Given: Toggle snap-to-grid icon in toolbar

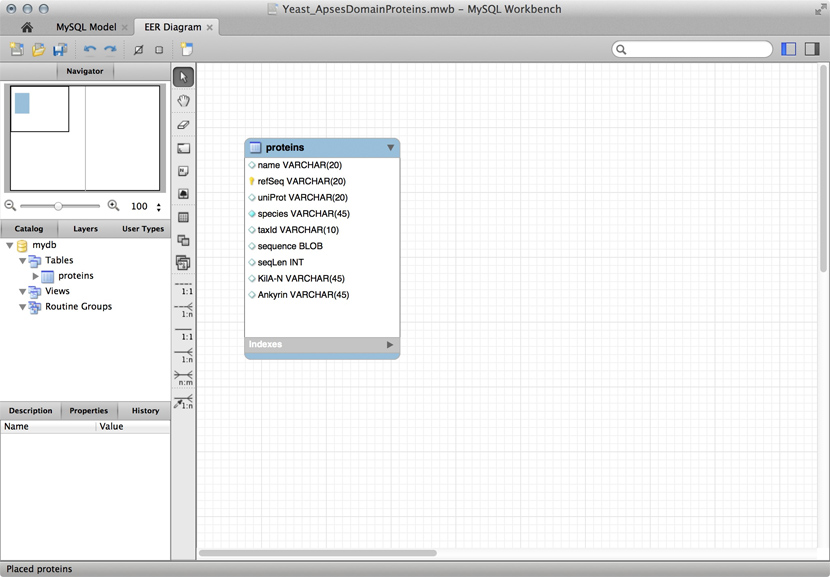Looking at the screenshot, I should click(159, 50).
